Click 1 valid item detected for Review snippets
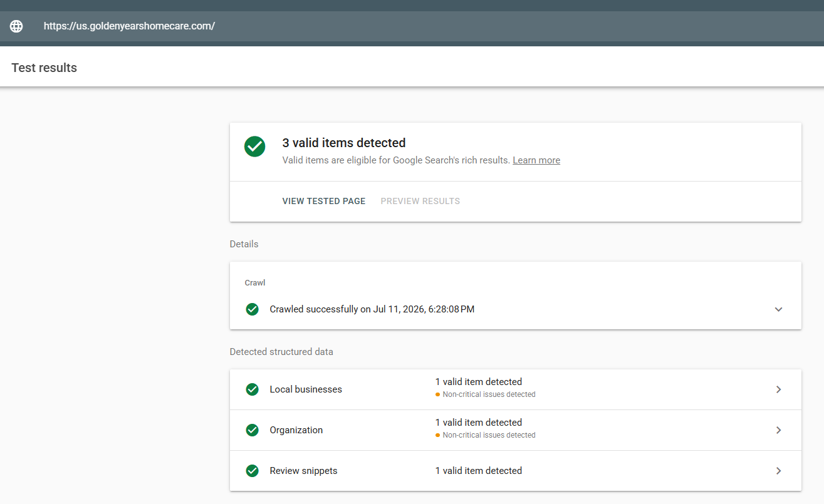The width and height of the screenshot is (824, 504). [479, 471]
